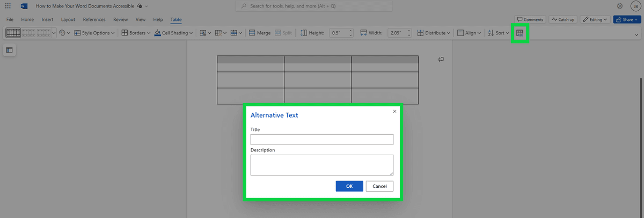Click OK in Alternative Text dialog
Image resolution: width=644 pixels, height=218 pixels.
349,186
